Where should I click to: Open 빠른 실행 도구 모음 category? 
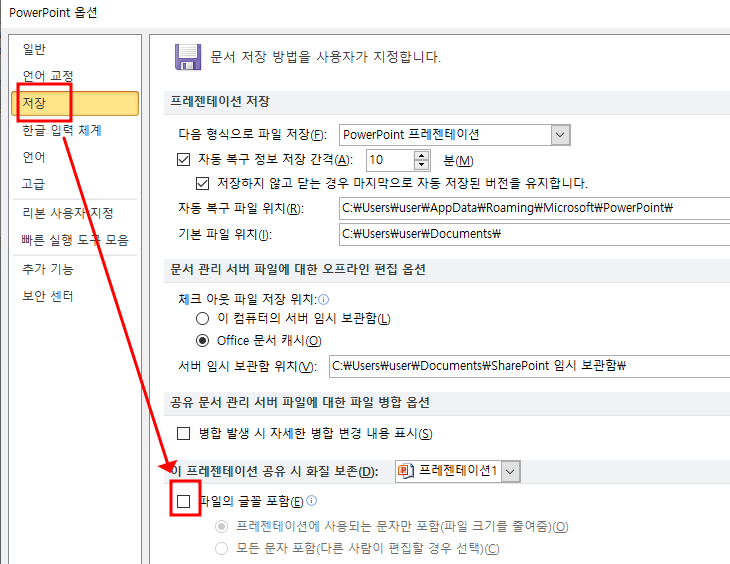point(75,240)
